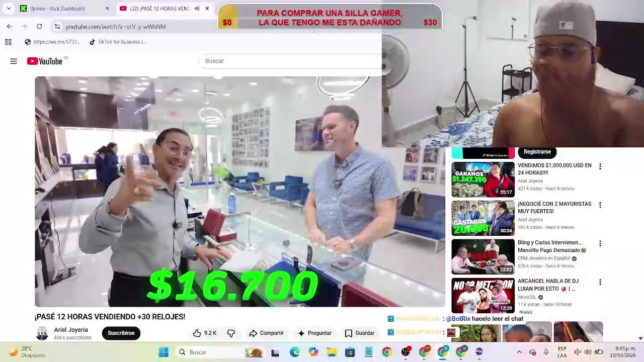Open video title Bling y Carlos Intervienen
The width and height of the screenshot is (644, 362).
(x=552, y=246)
